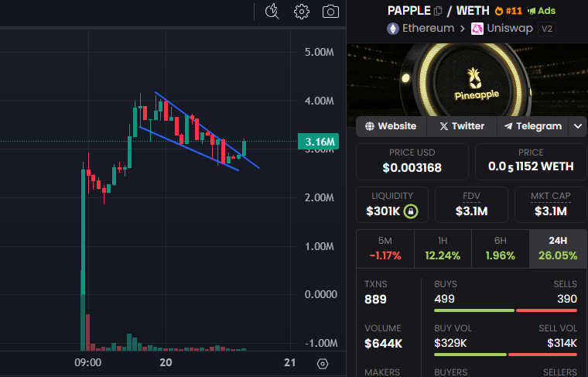The image size is (588, 377).
Task: Click the Ethereum chain logo
Action: click(392, 29)
